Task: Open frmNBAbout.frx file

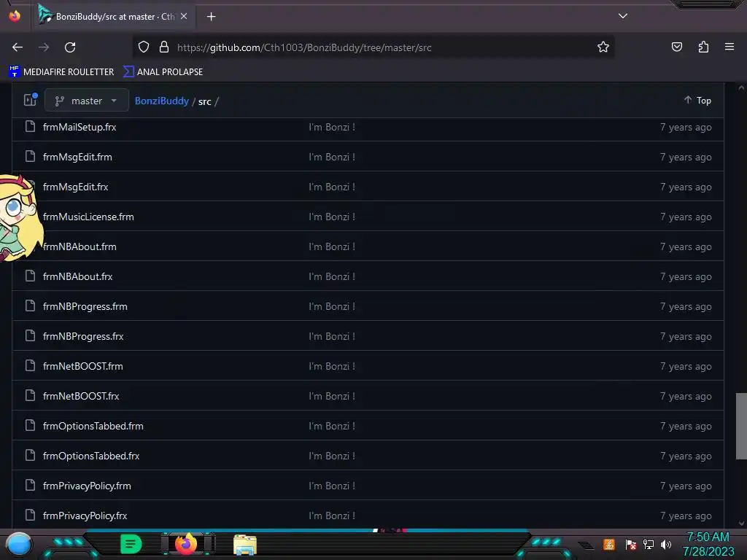Action: coord(77,276)
